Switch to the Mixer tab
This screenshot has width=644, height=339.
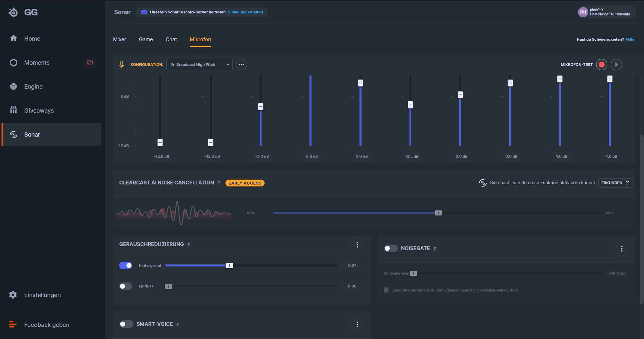pos(119,39)
